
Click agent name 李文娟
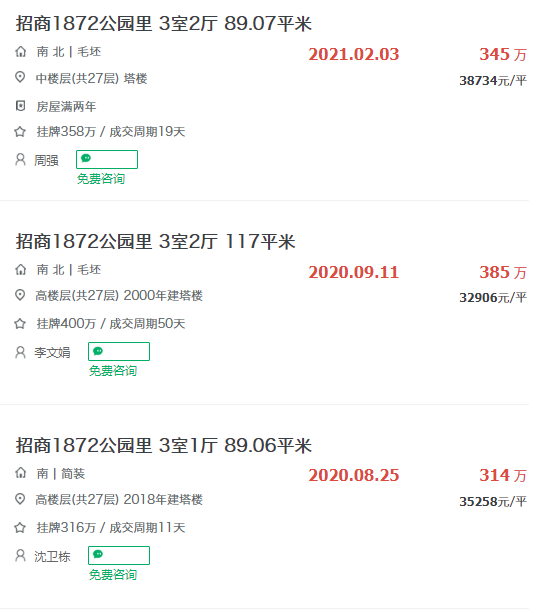[x=52, y=353]
